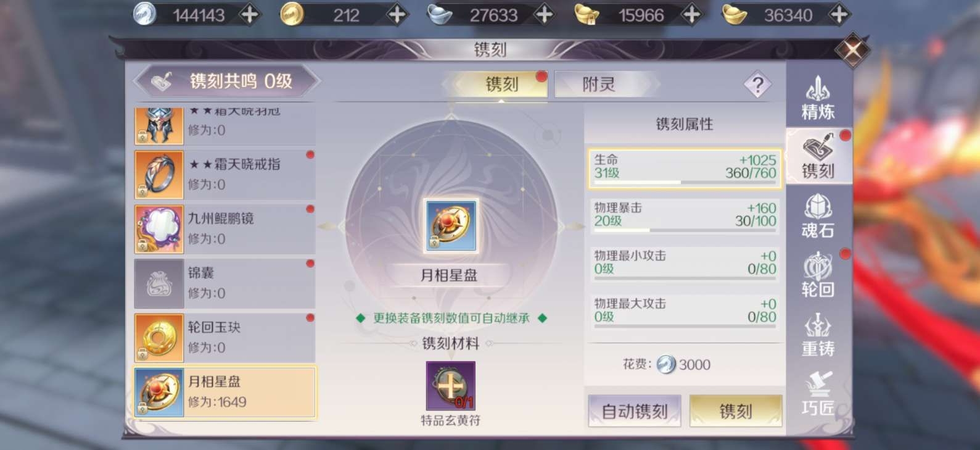Open the 巧匠 craftsman sidebar icon
980x450 pixels.
818,393
